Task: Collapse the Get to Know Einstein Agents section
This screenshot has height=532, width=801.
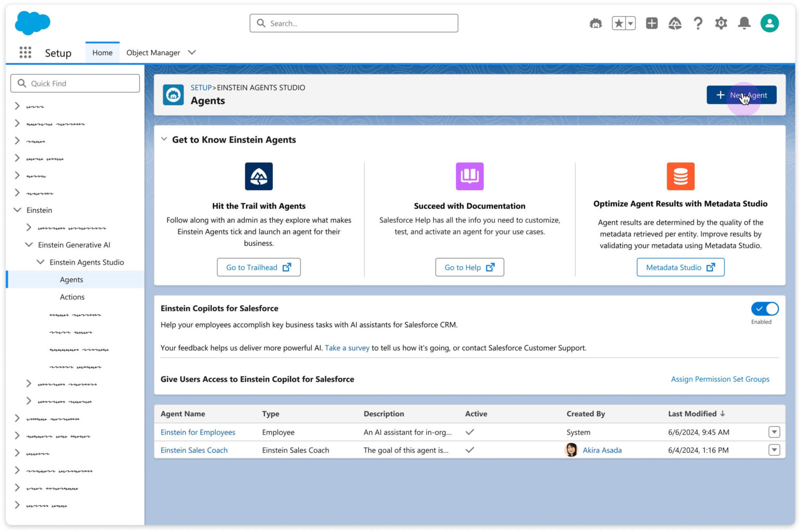Action: (x=164, y=139)
